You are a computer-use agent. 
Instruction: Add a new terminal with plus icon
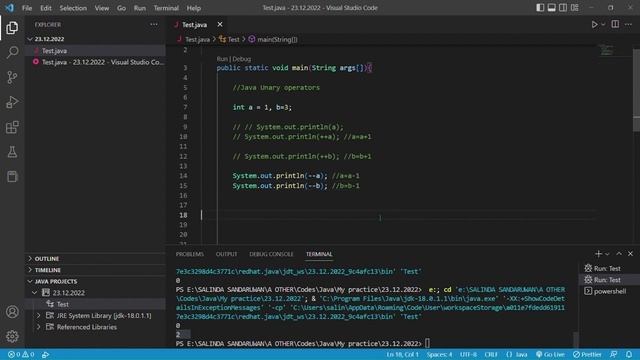pyautogui.click(x=598, y=254)
